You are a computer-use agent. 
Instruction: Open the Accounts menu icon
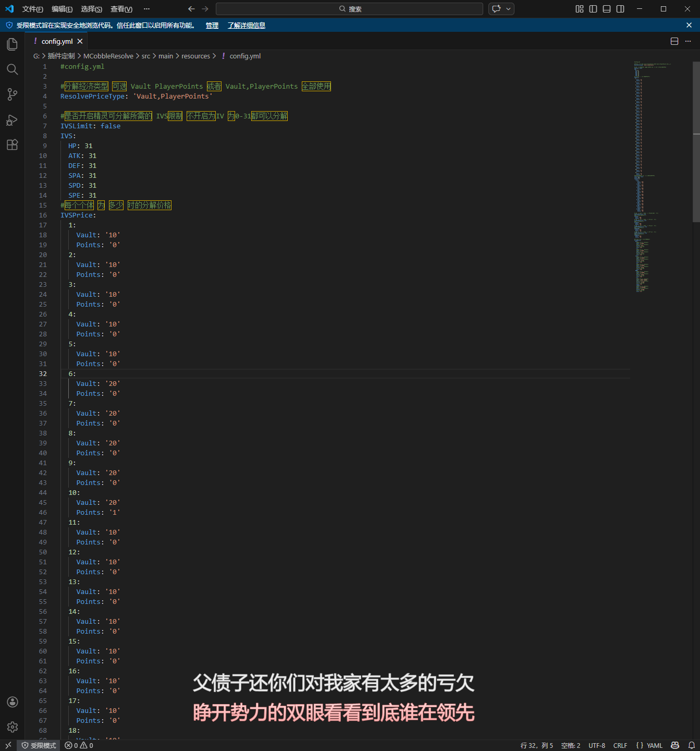[x=13, y=702]
